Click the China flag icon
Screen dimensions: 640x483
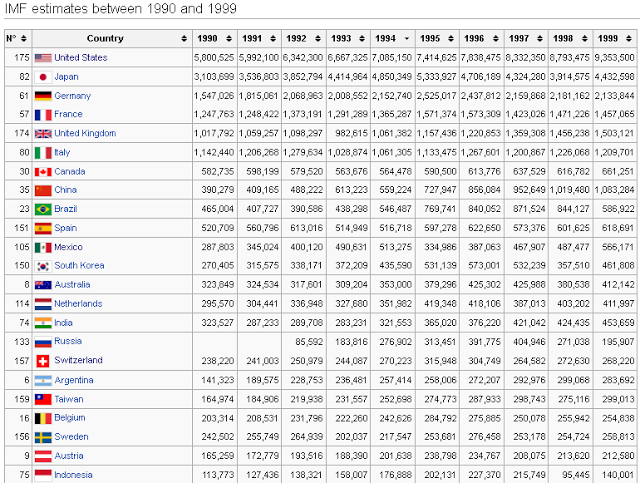pos(43,190)
